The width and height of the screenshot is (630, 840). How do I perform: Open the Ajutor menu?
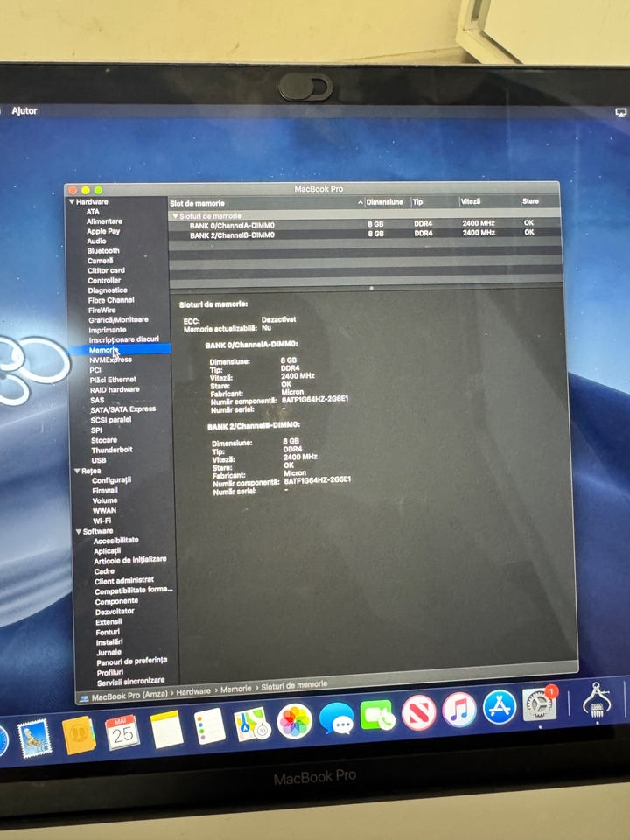(x=24, y=111)
